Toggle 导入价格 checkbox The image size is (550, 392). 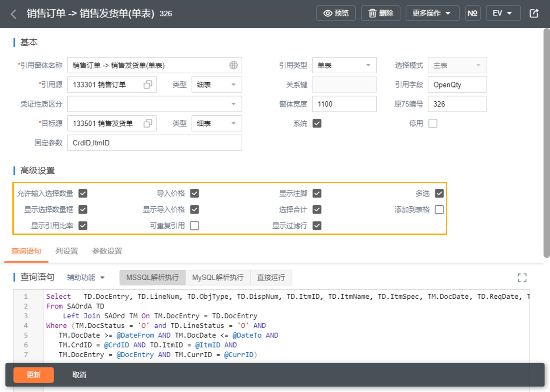(195, 193)
